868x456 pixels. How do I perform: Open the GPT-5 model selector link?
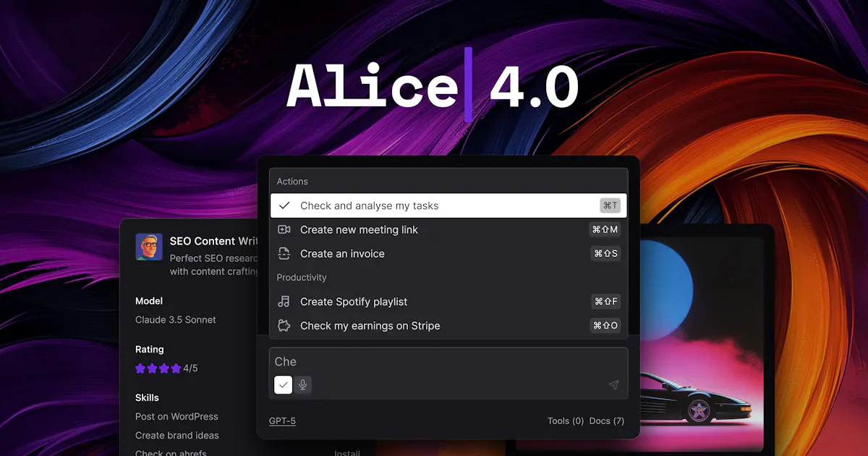coord(282,421)
